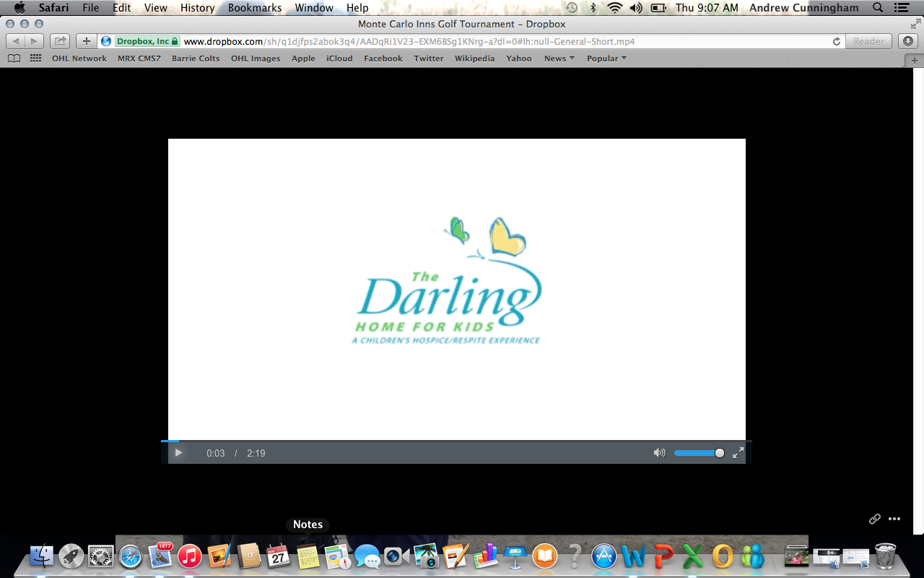Screen dimensions: 924x578
Task: Click the Share icon in Safari's toolbar
Action: click(59, 41)
